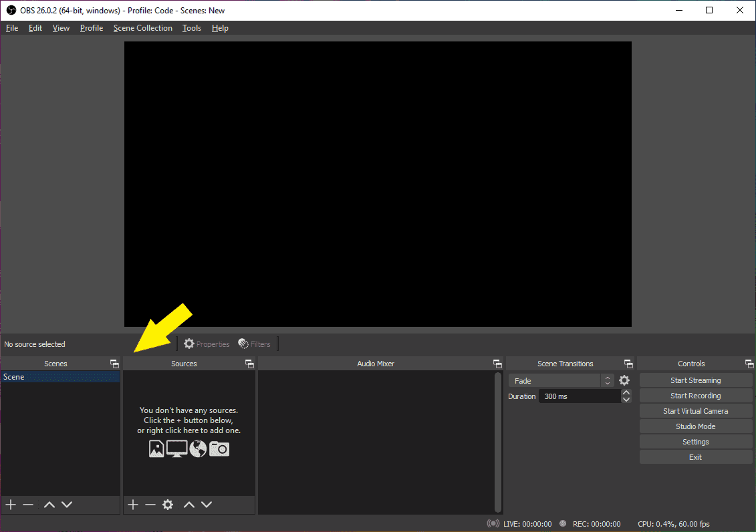Click the Audio Mixer vertical scrollbar

pos(497,441)
